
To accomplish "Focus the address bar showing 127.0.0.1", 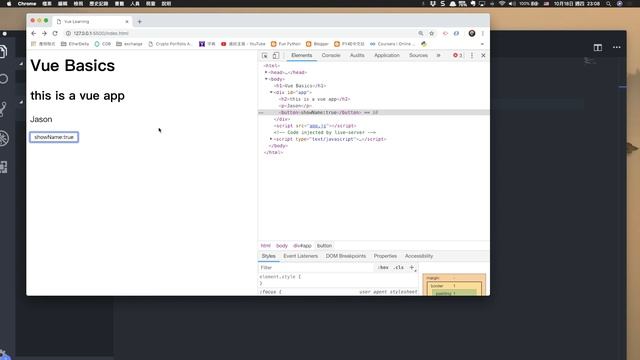I will click(241, 33).
